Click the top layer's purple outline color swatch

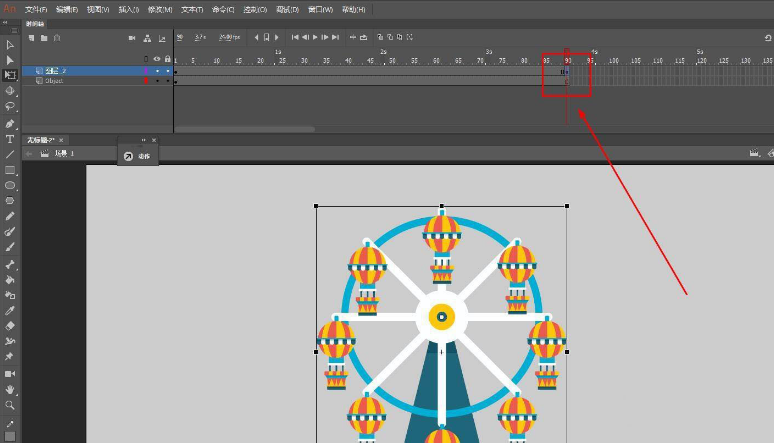146,71
